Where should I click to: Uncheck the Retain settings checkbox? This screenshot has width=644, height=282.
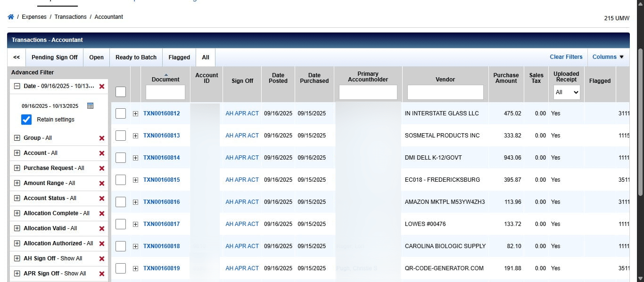coord(26,120)
